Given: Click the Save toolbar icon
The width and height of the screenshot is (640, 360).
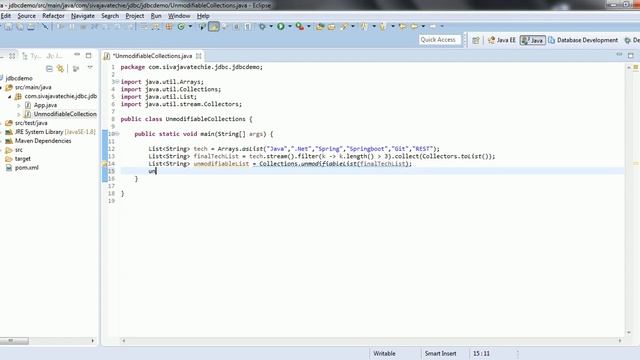Looking at the screenshot, I should pyautogui.click(x=8, y=27).
